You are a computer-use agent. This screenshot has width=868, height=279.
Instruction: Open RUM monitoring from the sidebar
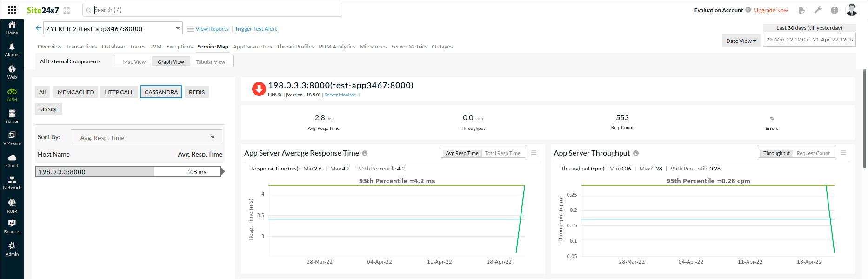[x=12, y=206]
